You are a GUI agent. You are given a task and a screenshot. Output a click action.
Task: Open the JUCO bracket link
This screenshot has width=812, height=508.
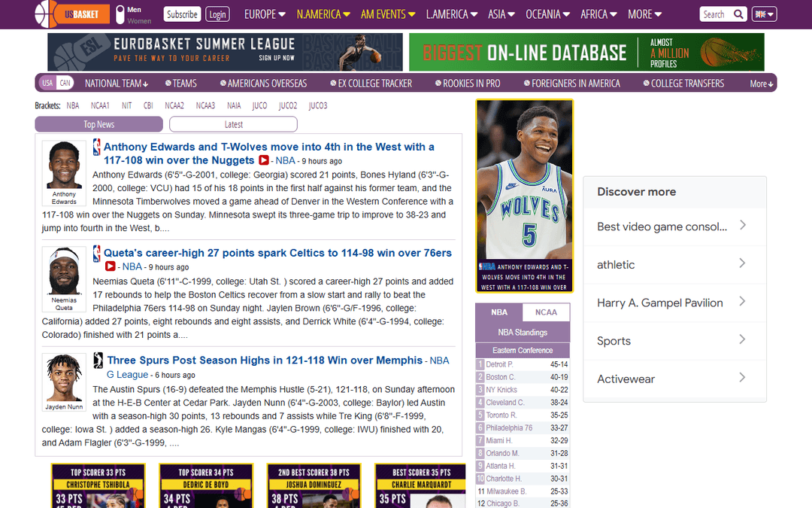point(259,106)
